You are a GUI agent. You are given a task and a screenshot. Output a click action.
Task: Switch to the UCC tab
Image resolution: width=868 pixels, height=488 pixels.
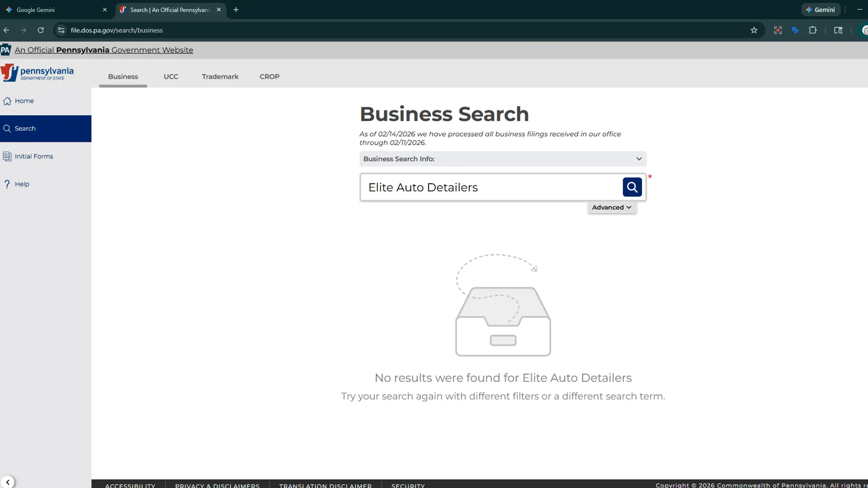(x=171, y=76)
